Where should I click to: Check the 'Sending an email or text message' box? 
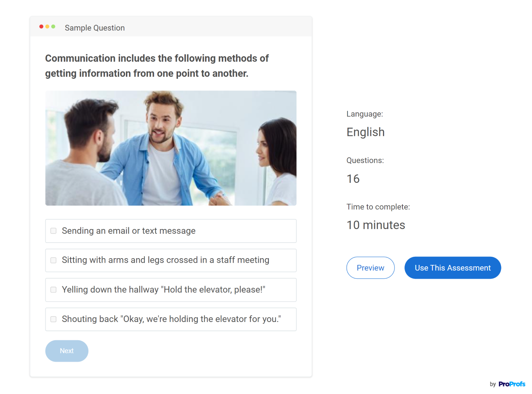click(x=54, y=231)
